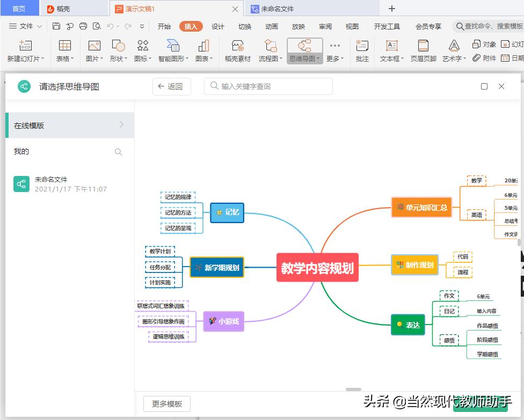Click the 返回 (Back) button
The height and width of the screenshot is (420, 524).
(x=171, y=86)
